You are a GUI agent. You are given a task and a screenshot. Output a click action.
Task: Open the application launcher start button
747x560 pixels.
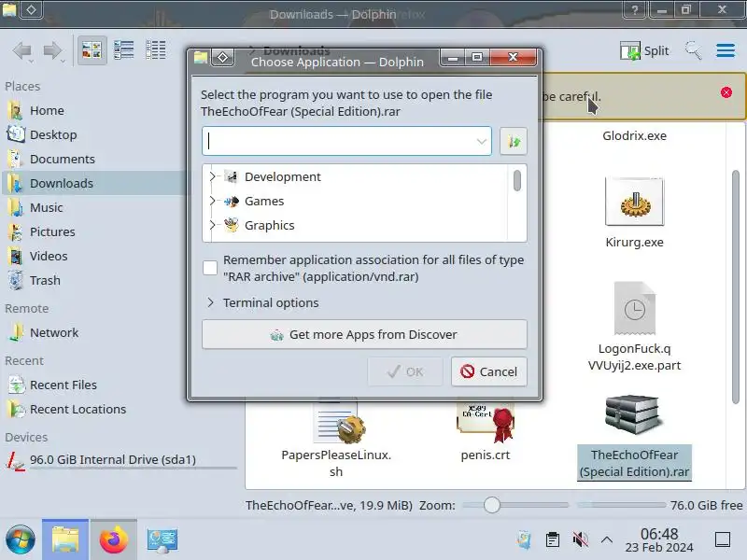pyautogui.click(x=20, y=540)
